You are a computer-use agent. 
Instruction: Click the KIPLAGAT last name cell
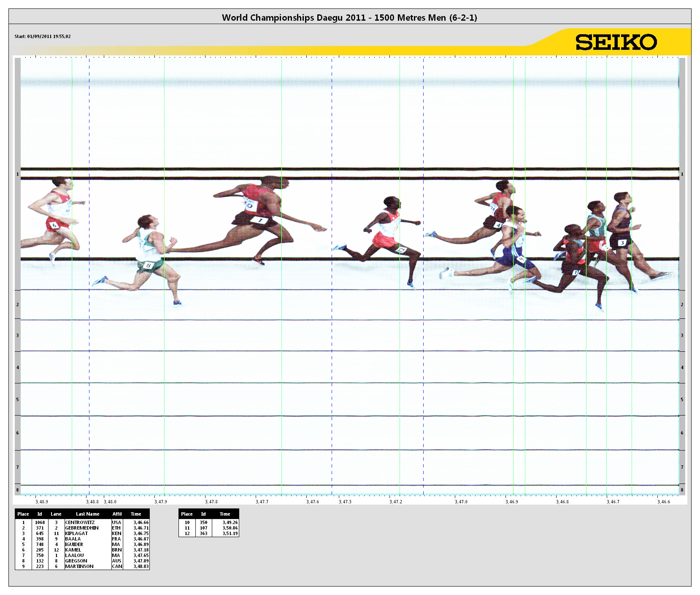(x=76, y=533)
